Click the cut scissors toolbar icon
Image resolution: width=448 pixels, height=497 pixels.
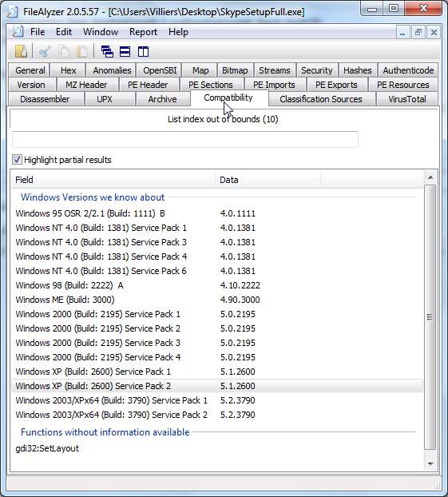tap(45, 51)
